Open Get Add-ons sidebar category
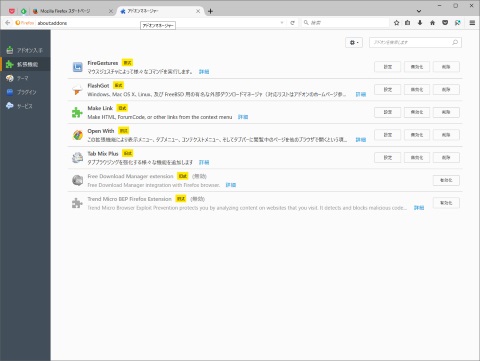Screen dimensions: 480x361 (25, 50)
